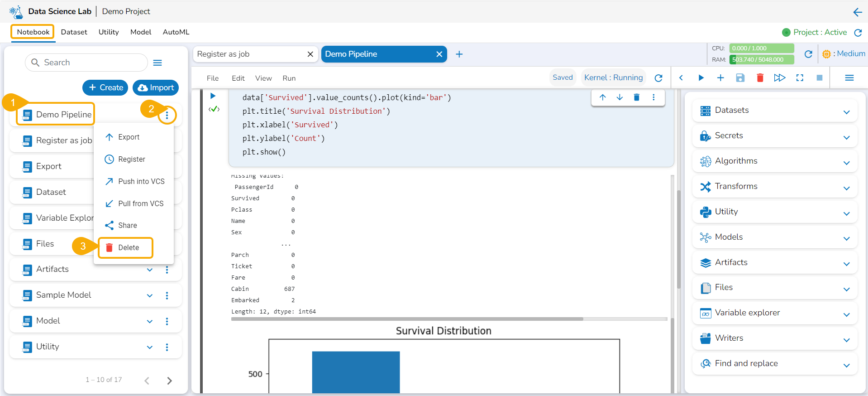Expand the Datasets panel
The image size is (868, 396).
click(846, 111)
